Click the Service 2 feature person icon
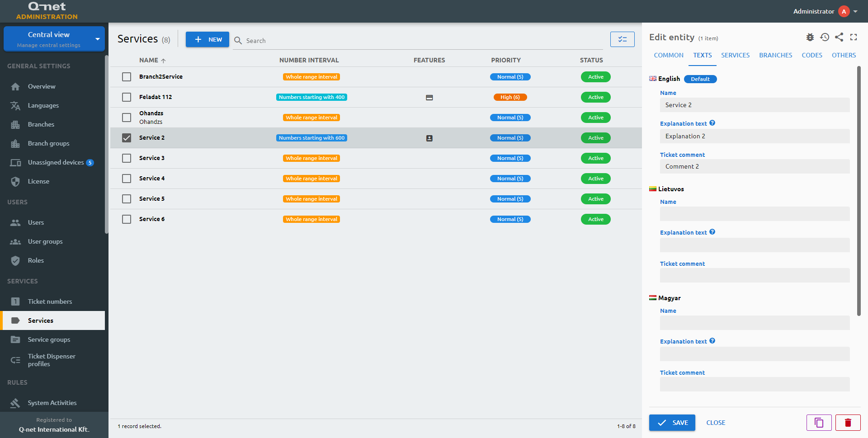 [x=429, y=138]
